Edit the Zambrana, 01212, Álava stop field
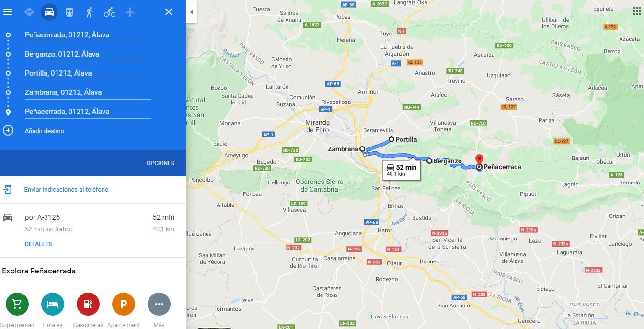The width and height of the screenshot is (644, 329). (x=88, y=92)
